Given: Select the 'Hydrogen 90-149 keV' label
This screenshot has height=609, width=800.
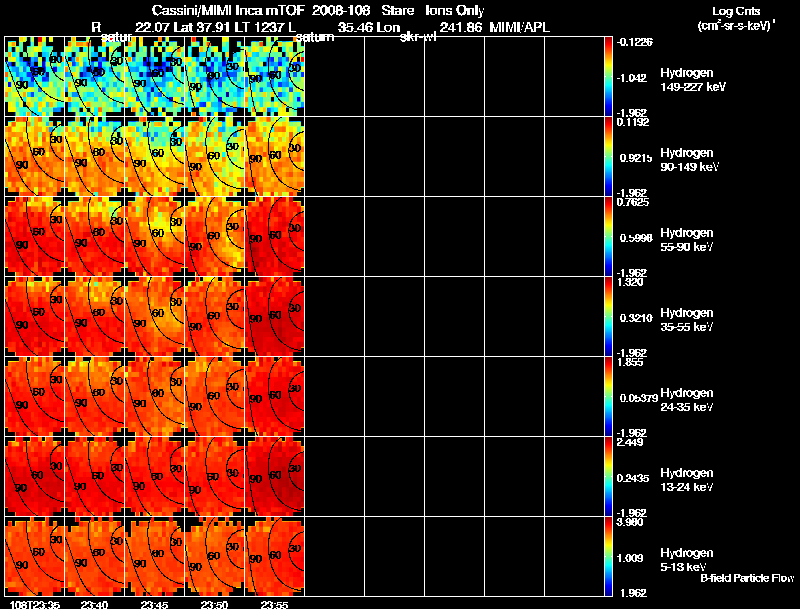Looking at the screenshot, I should (x=689, y=160).
